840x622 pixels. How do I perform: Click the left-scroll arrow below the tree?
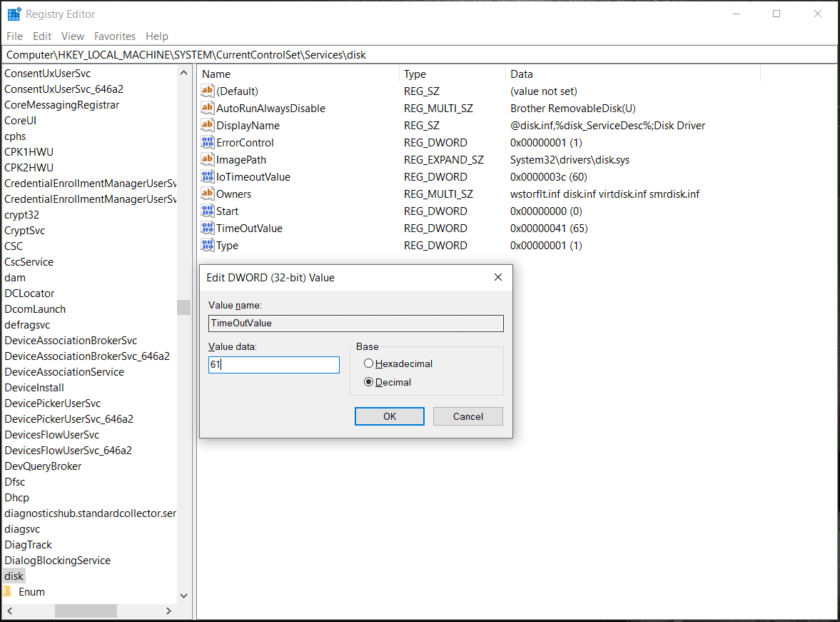pyautogui.click(x=9, y=611)
